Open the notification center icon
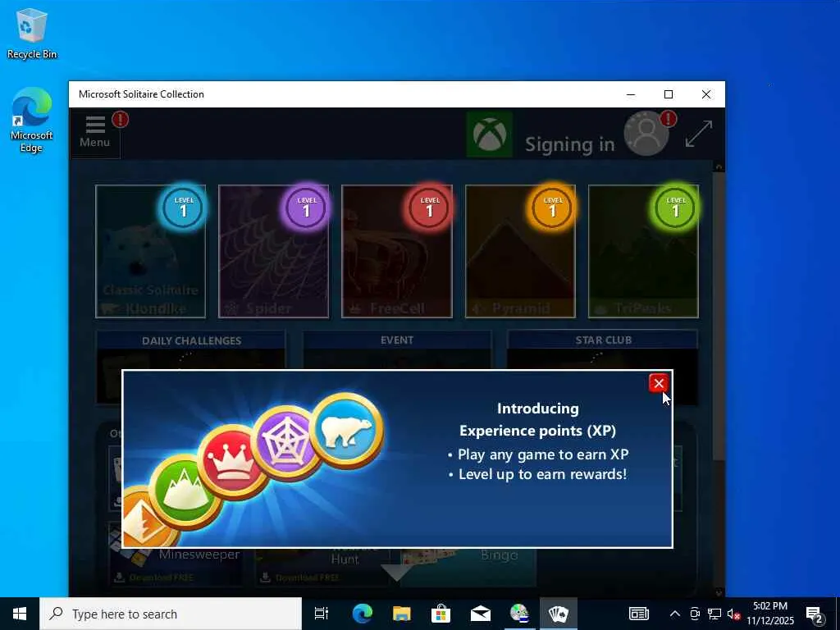The image size is (840, 630). (815, 615)
